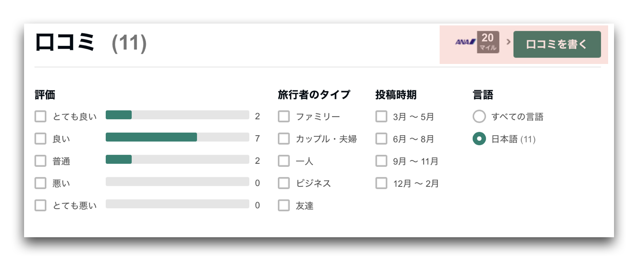Check the ビジネス checkbox
Image resolution: width=644 pixels, height=264 pixels.
click(284, 183)
